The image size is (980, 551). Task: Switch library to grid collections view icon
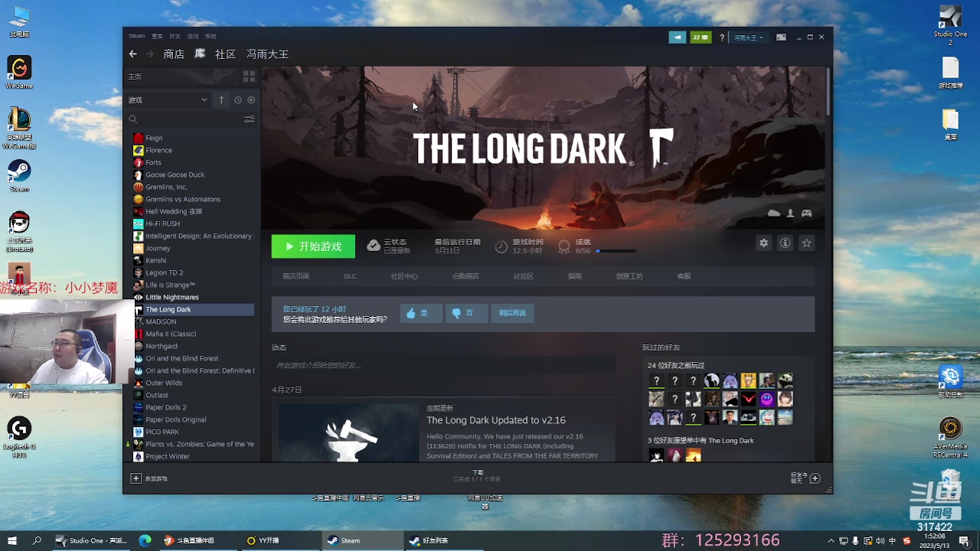tap(249, 77)
